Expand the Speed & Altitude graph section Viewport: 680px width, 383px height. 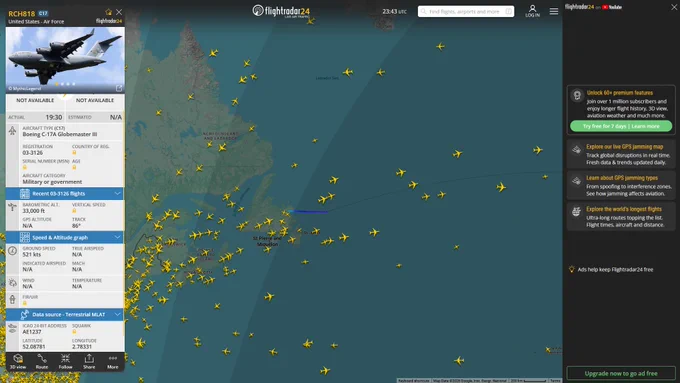(65, 237)
